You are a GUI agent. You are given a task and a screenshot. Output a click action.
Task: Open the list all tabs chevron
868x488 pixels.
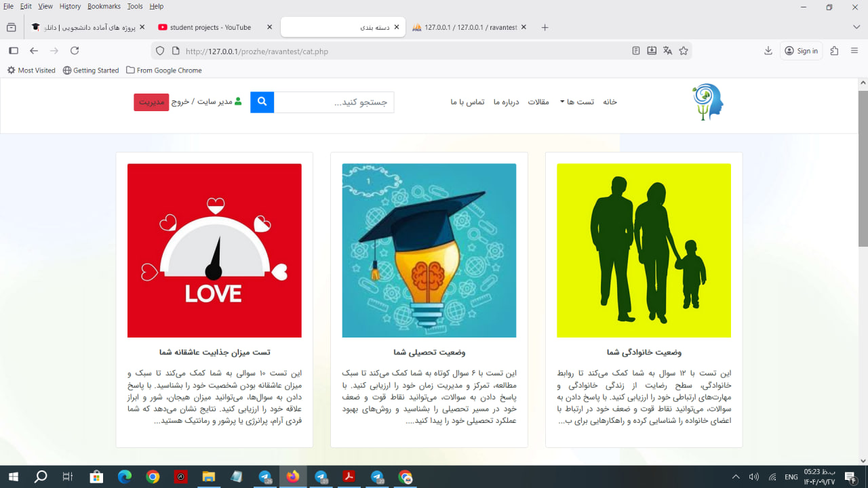[856, 27]
